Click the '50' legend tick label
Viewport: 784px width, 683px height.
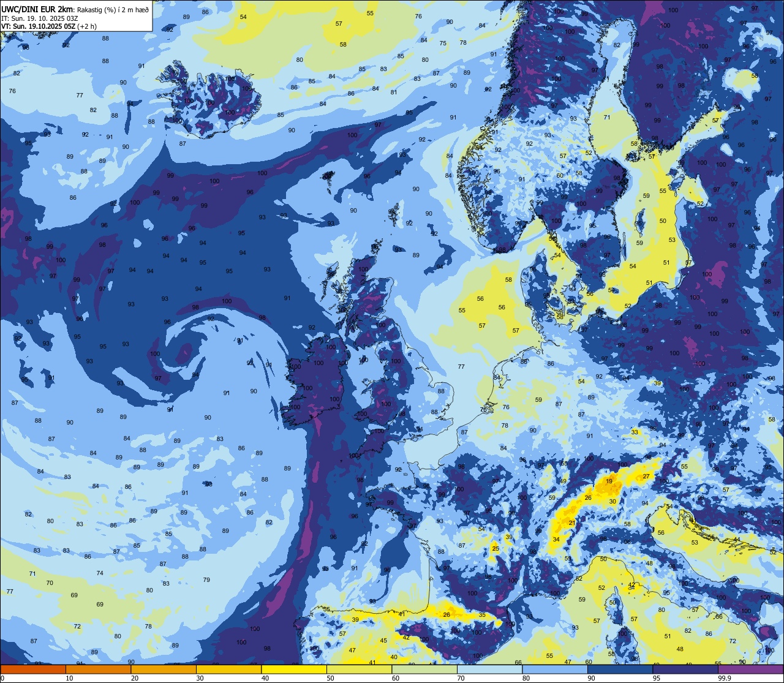click(330, 678)
